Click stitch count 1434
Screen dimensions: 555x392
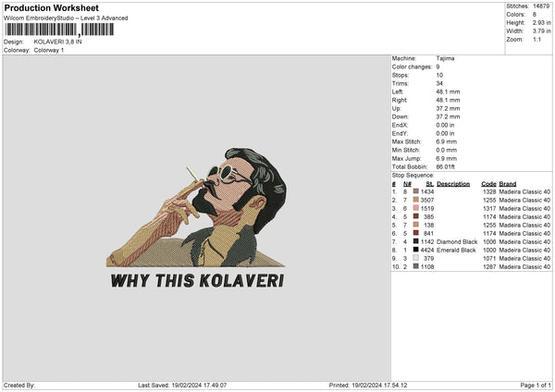click(x=427, y=191)
